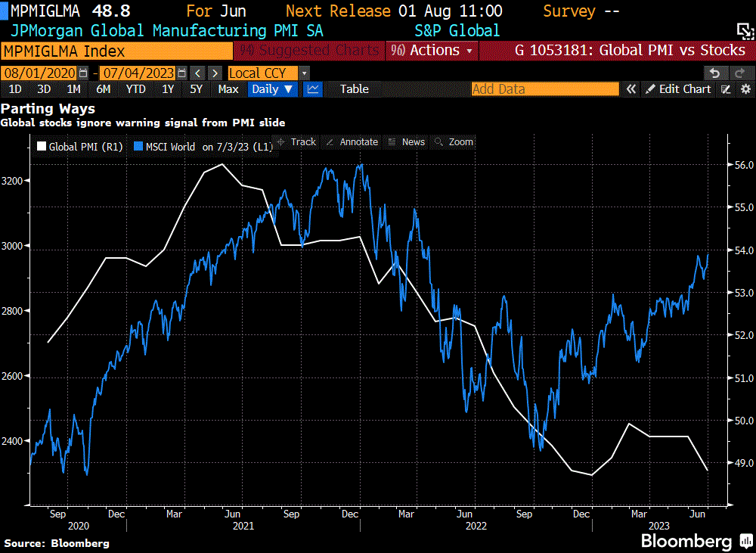Select the Max time range
The image size is (756, 553).
(228, 89)
